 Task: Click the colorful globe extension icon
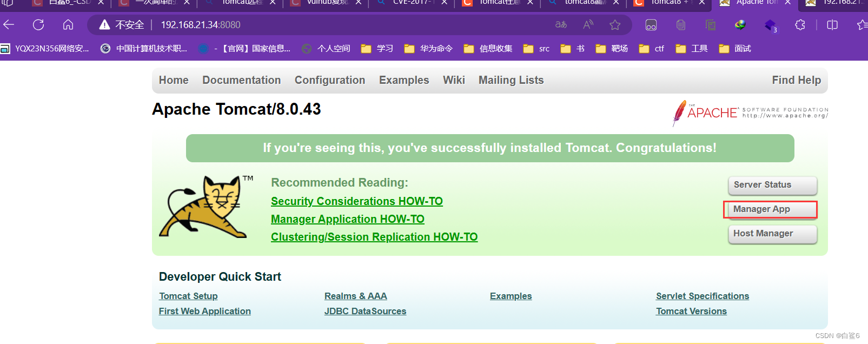point(740,24)
